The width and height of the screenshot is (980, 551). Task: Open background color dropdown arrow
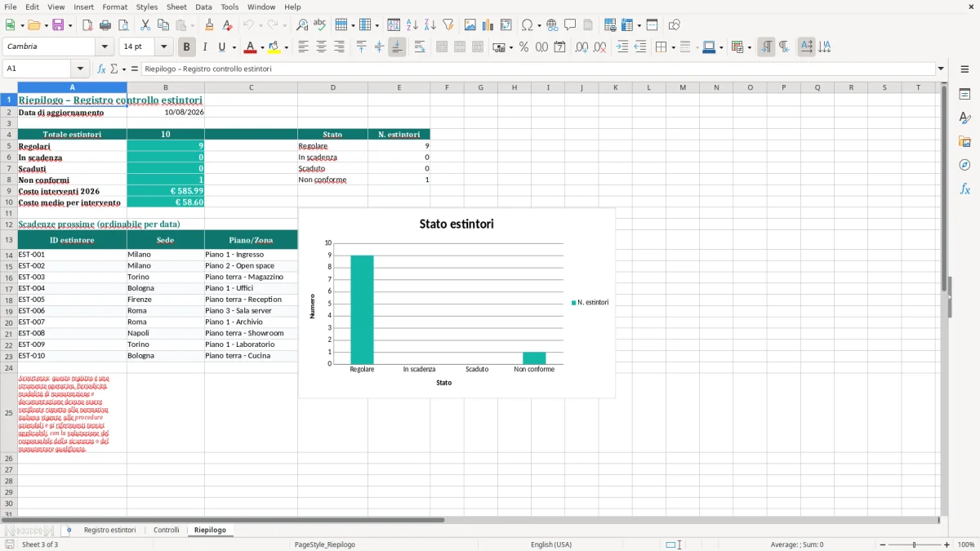[x=286, y=47]
